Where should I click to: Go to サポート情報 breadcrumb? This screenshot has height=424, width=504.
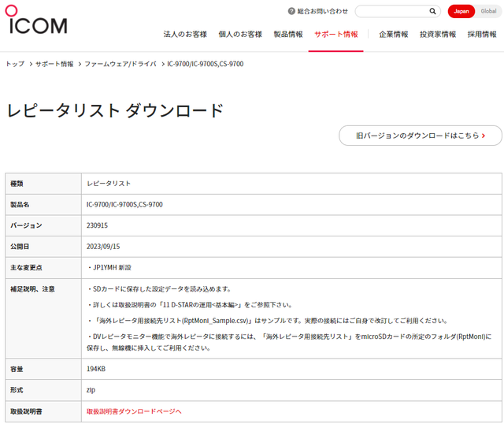click(54, 64)
